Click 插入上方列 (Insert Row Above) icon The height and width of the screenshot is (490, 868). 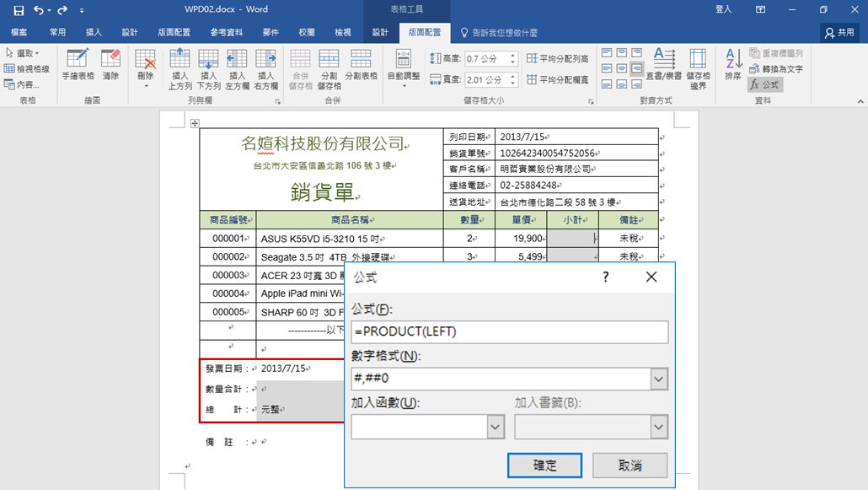pos(179,67)
